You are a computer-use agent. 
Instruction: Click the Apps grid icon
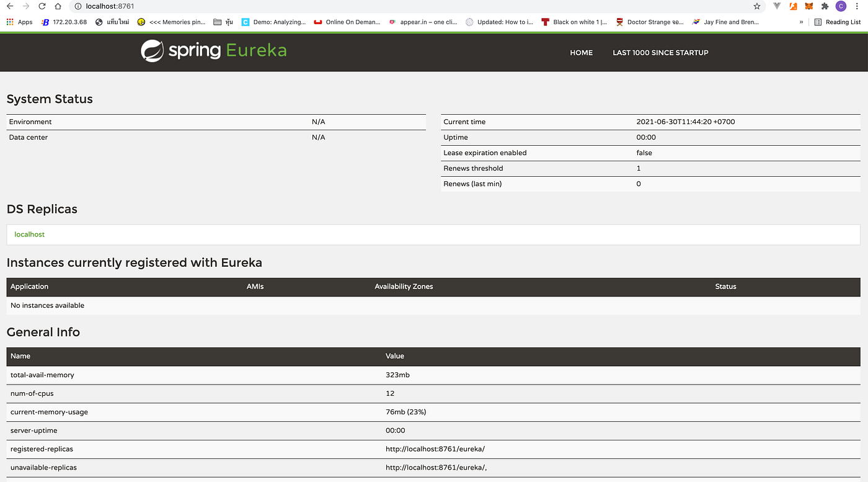(x=9, y=21)
